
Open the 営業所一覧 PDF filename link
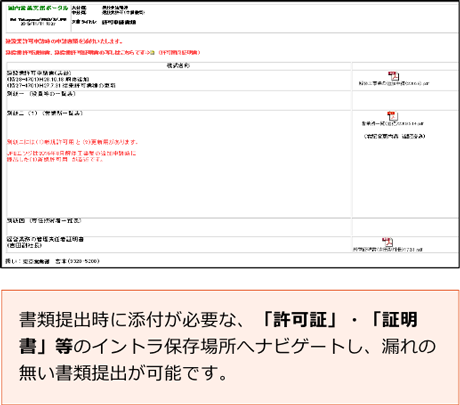click(x=393, y=124)
